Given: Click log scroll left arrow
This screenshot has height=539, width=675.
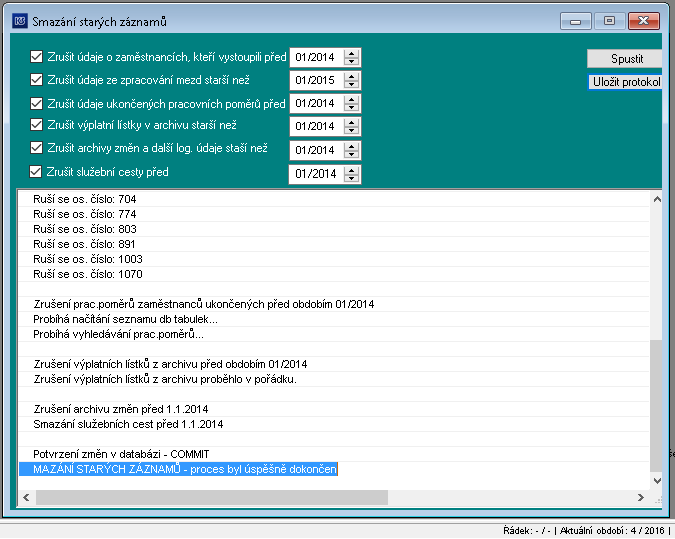Looking at the screenshot, I should [26, 498].
